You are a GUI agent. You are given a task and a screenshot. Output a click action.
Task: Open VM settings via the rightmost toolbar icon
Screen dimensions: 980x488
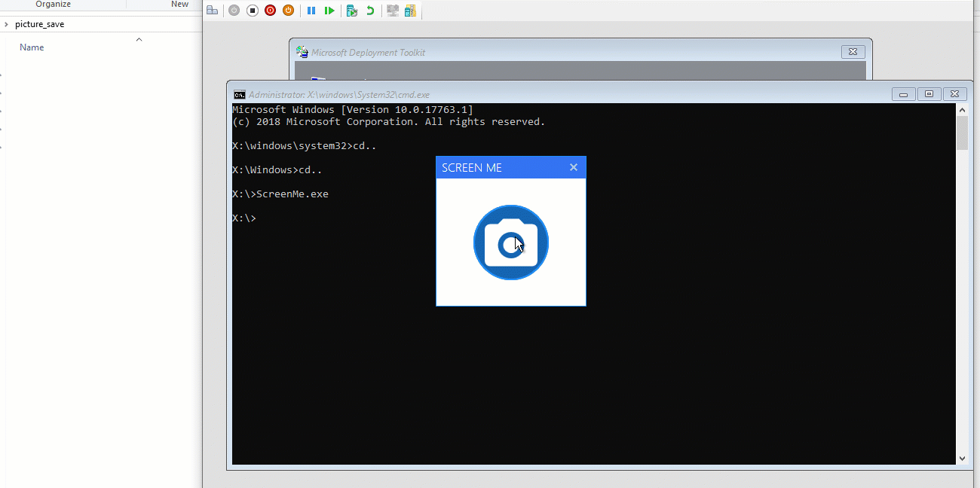click(410, 10)
